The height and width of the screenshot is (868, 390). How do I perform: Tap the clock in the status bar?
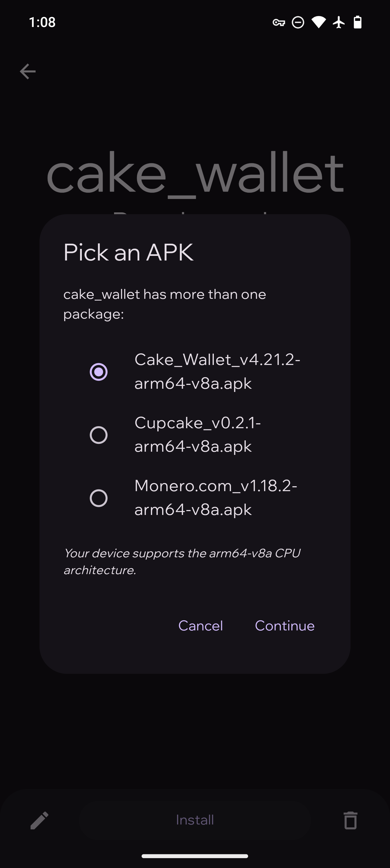click(42, 23)
